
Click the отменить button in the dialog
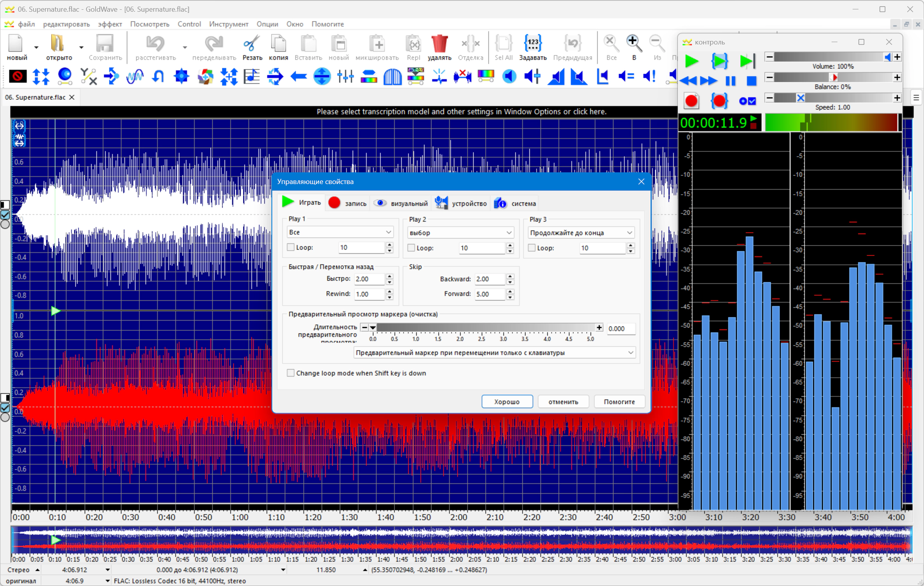(563, 402)
